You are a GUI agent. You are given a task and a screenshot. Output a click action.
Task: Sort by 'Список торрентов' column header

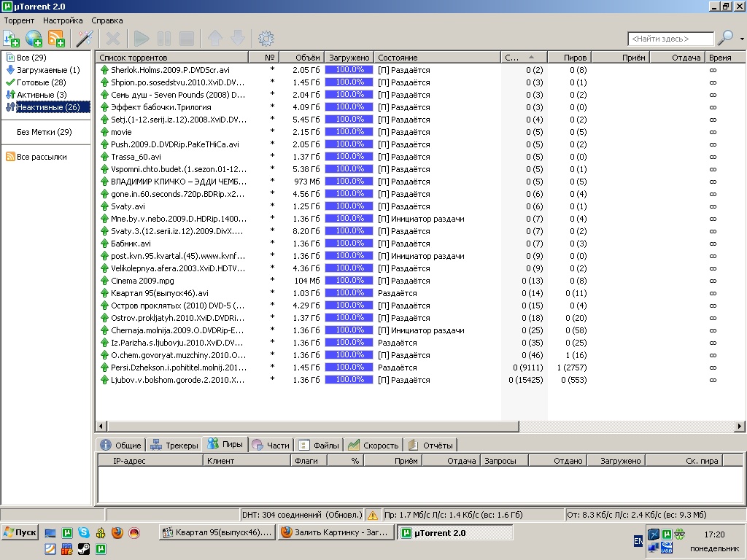[x=172, y=58]
